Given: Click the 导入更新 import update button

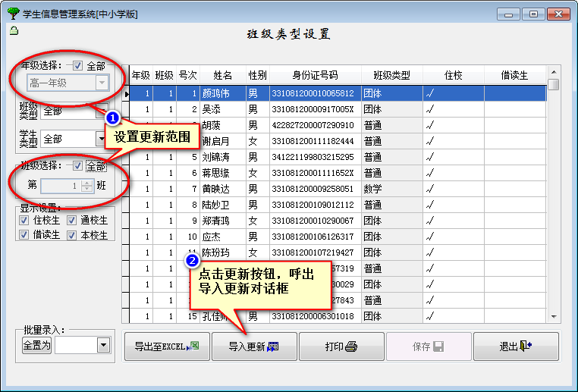Looking at the screenshot, I should pyautogui.click(x=253, y=347).
